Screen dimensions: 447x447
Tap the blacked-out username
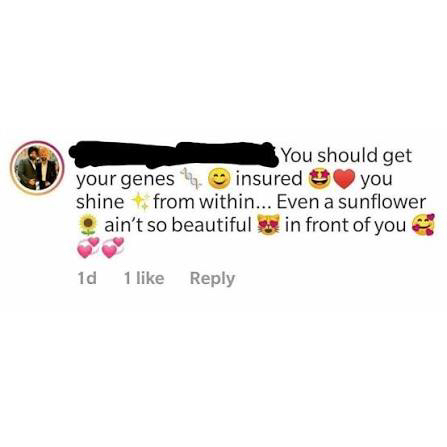click(174, 154)
